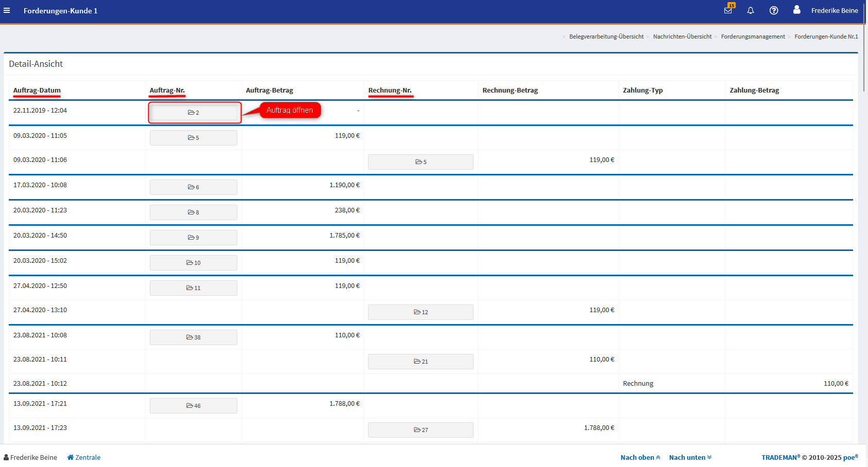Screen dimensions: 868x467
Task: Open the messages envelope icon
Action: (728, 10)
